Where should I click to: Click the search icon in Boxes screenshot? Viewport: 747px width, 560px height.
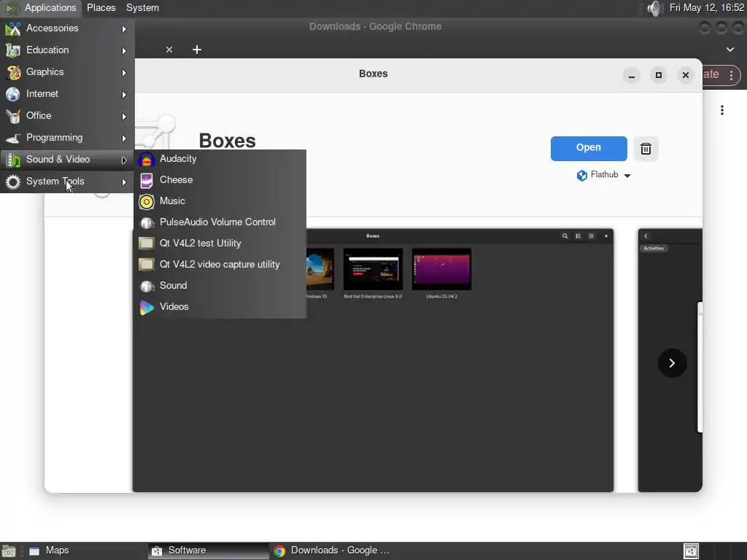[565, 236]
